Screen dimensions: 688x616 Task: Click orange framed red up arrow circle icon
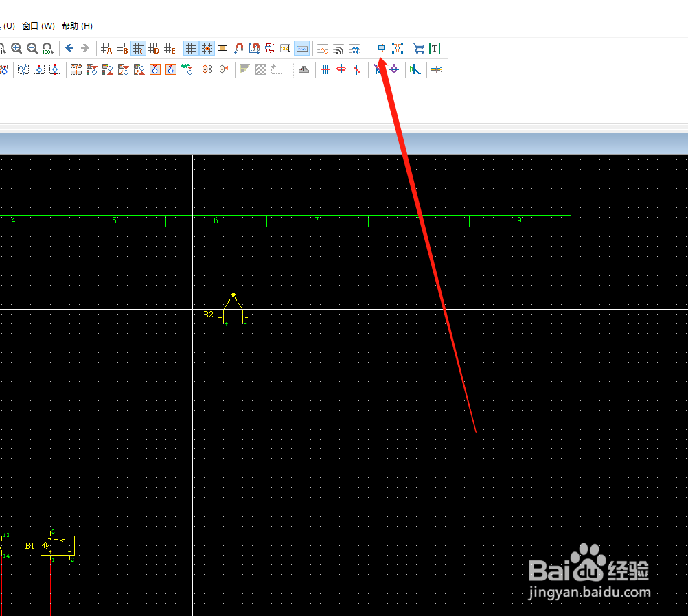point(171,69)
